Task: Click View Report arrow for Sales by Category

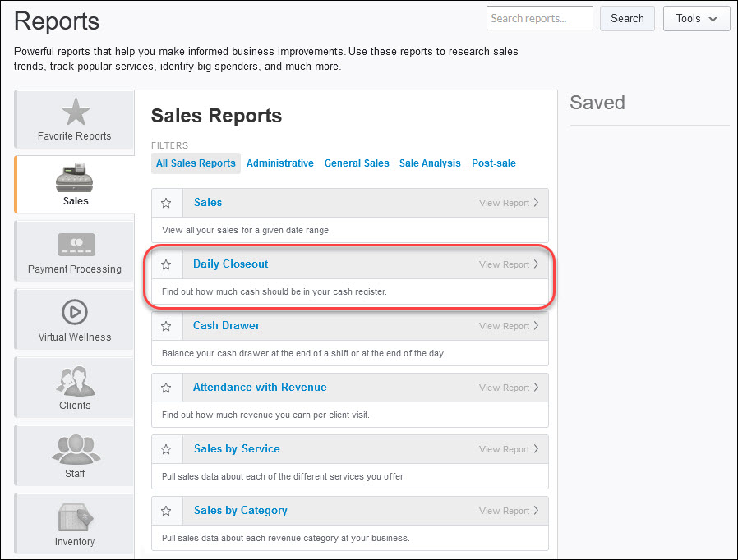Action: click(536, 511)
